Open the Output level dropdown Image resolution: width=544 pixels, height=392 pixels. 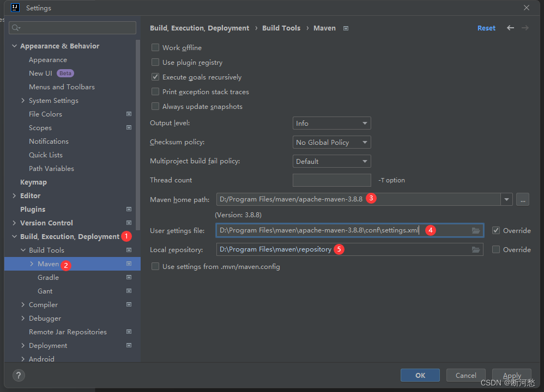331,124
